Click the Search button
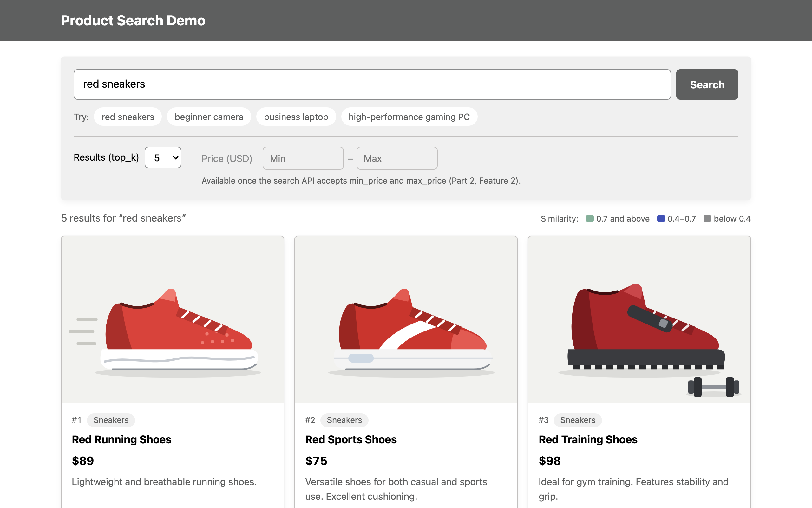Screen dimensions: 812x508 pyautogui.click(x=707, y=84)
